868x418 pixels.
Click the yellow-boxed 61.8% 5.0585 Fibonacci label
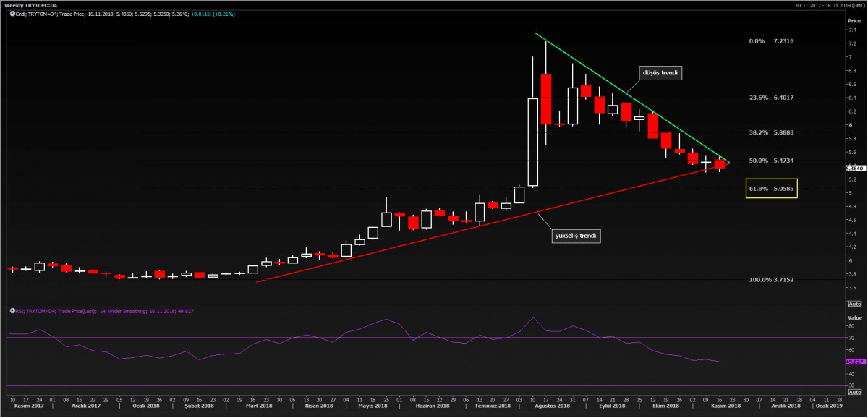point(771,188)
